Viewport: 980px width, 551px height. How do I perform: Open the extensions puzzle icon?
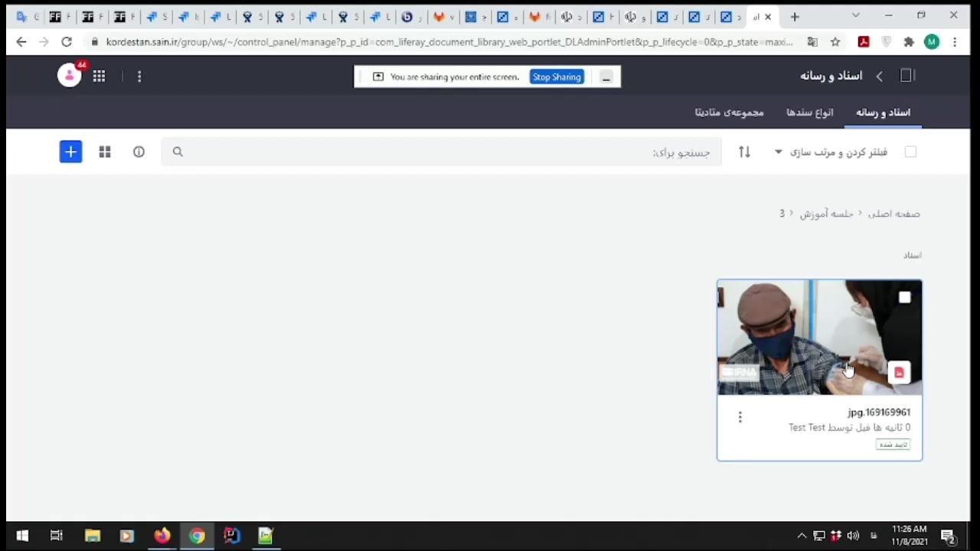pyautogui.click(x=909, y=42)
